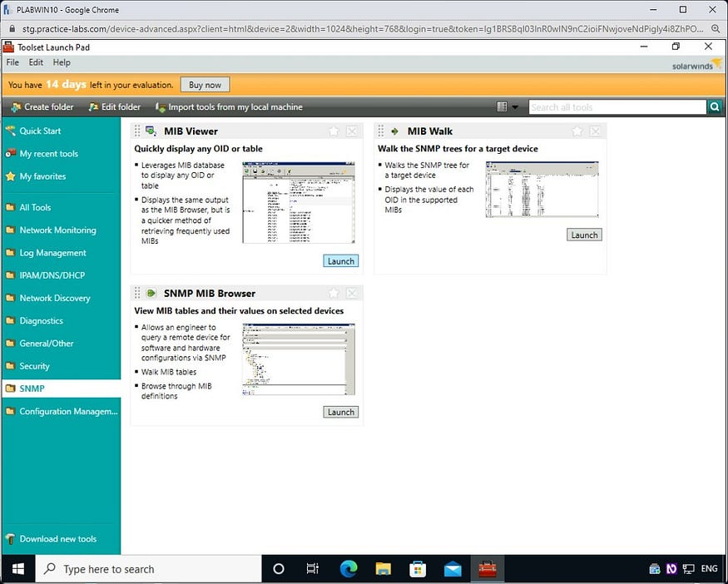Open the Edit menu
This screenshot has height=584, width=728.
pos(36,62)
